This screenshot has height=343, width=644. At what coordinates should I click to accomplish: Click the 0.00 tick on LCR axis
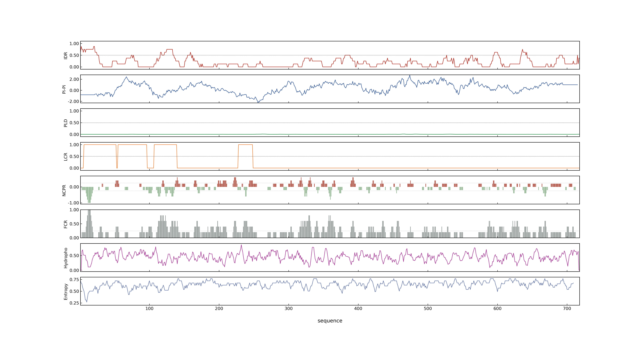[x=74, y=168]
